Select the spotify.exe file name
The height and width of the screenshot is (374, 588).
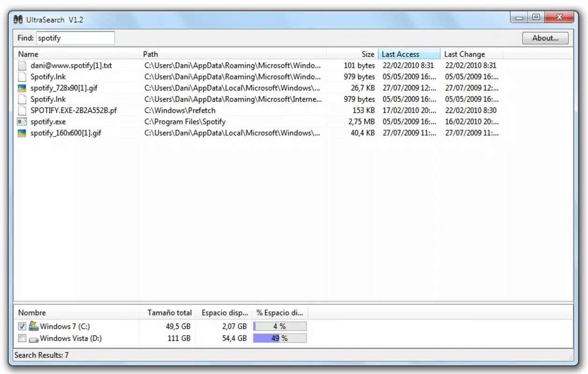pyautogui.click(x=48, y=122)
